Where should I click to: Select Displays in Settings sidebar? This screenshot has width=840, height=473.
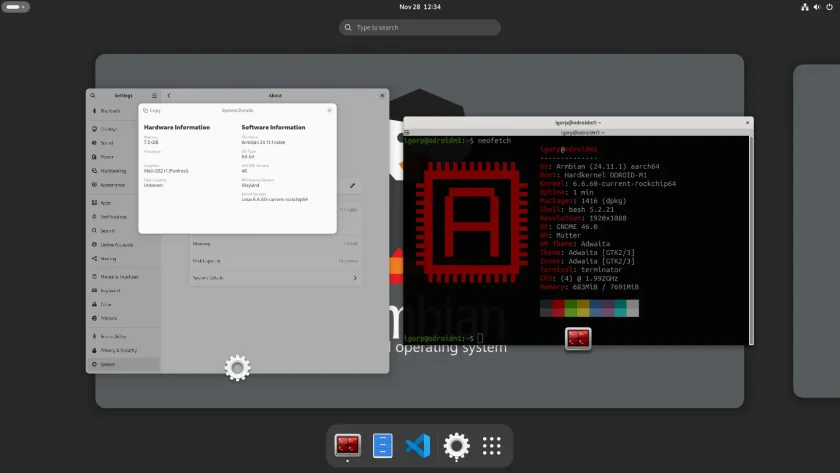tap(123, 129)
